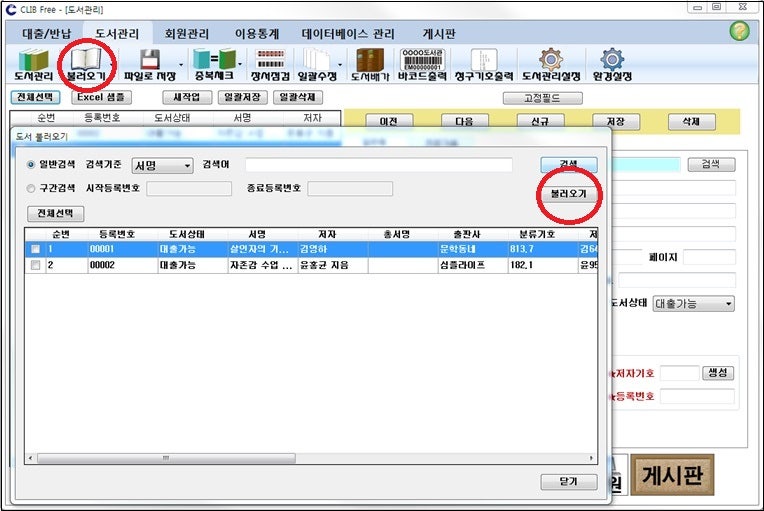Click the 다음 button
Viewport: 764px width, 511px height.
click(x=464, y=121)
